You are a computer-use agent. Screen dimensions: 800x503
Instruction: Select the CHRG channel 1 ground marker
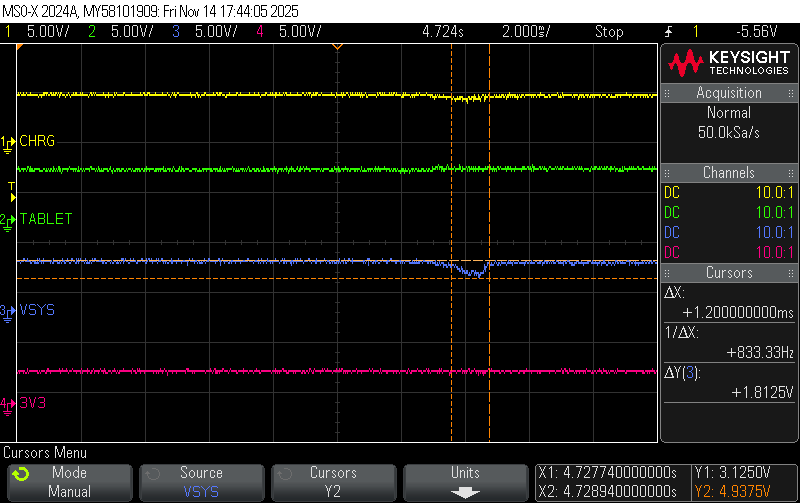point(8,144)
